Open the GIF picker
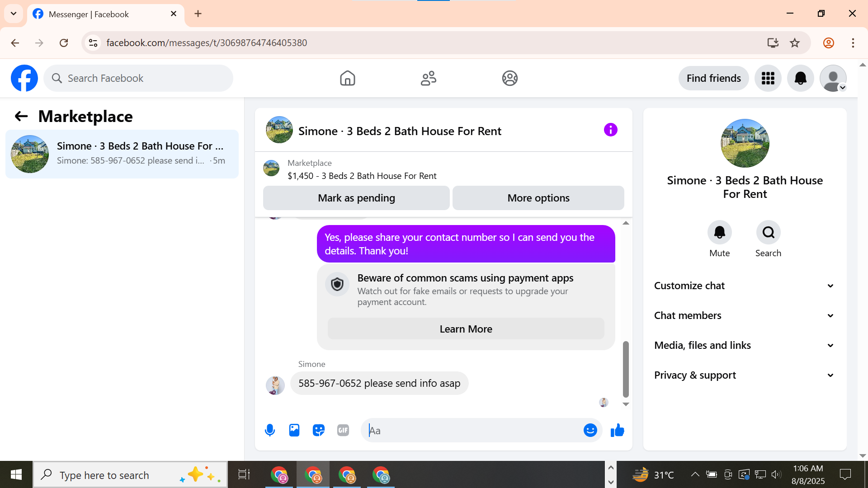868x488 pixels. [x=343, y=430]
